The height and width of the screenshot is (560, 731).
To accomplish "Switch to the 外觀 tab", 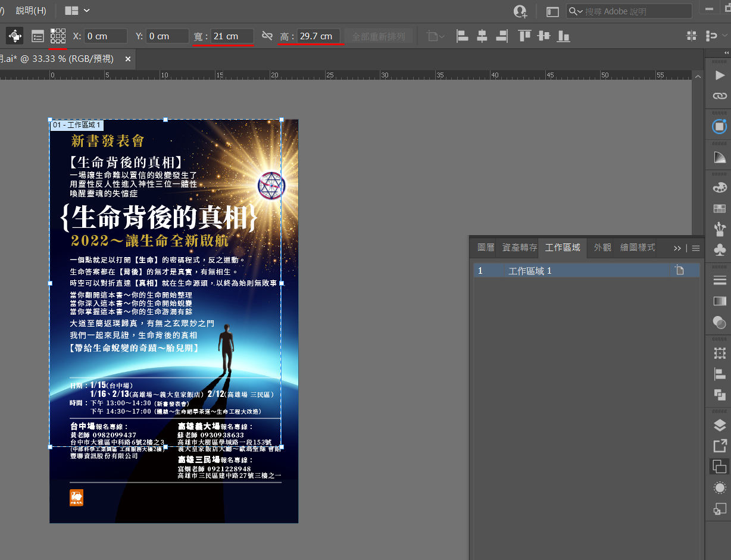I will [602, 248].
